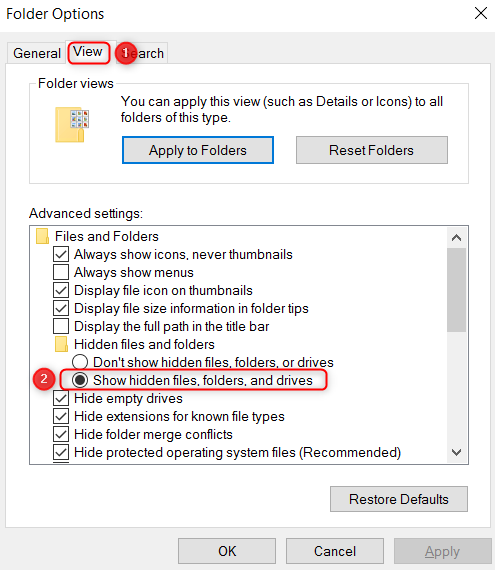
Task: Select Don't show hidden files radio button
Action: (80, 362)
